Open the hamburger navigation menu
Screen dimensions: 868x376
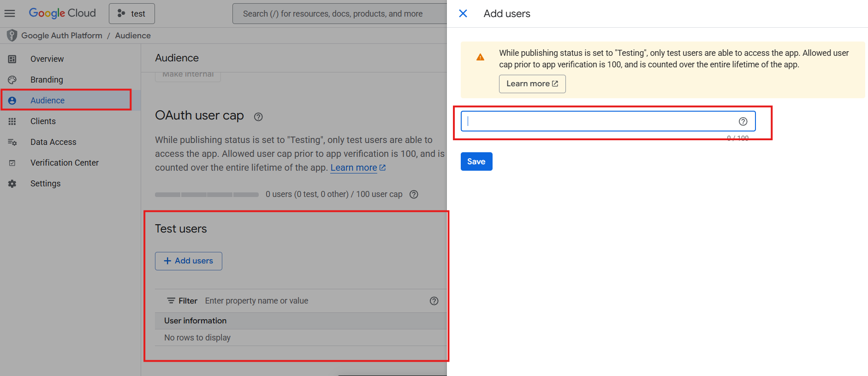[x=10, y=13]
